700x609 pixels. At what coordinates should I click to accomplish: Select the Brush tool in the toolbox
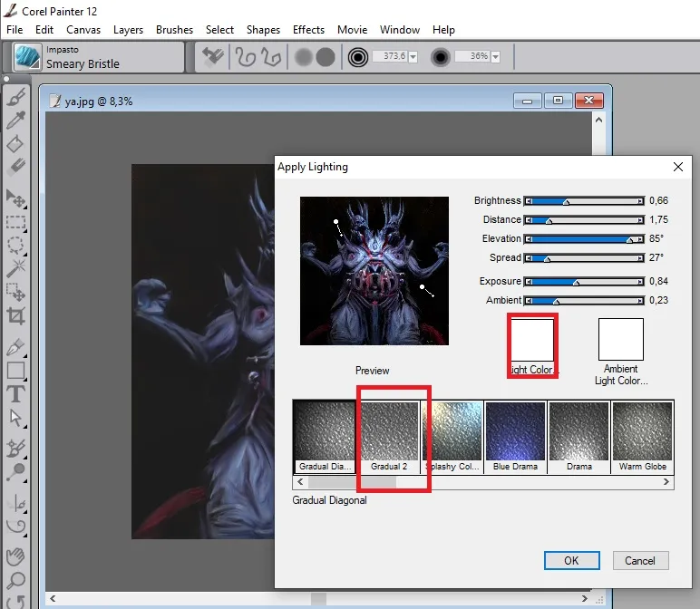(15, 97)
